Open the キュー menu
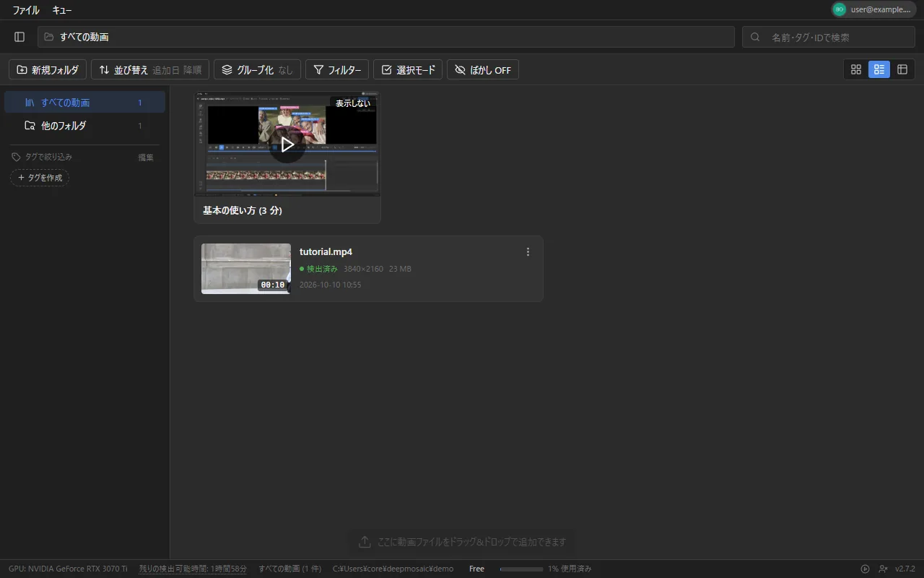 [62, 10]
